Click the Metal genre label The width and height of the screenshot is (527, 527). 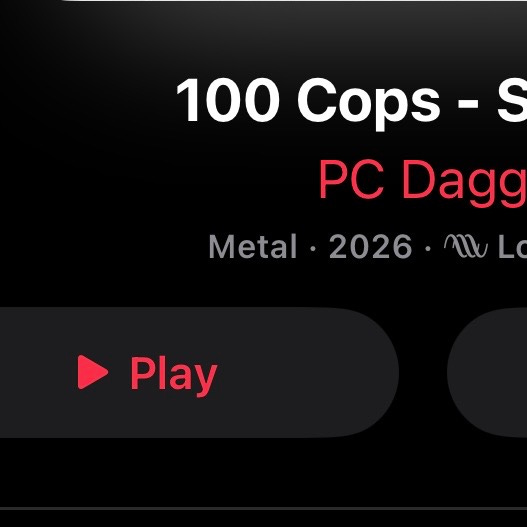[252, 246]
